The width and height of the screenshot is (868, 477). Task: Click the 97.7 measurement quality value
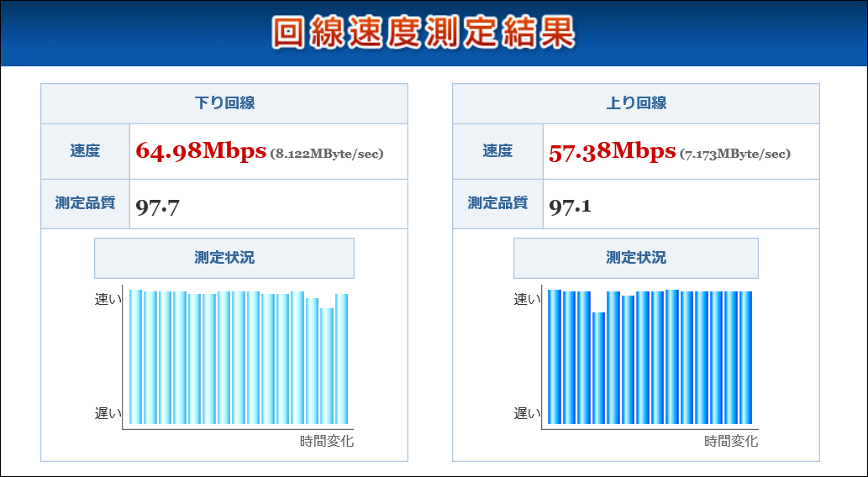tap(158, 206)
